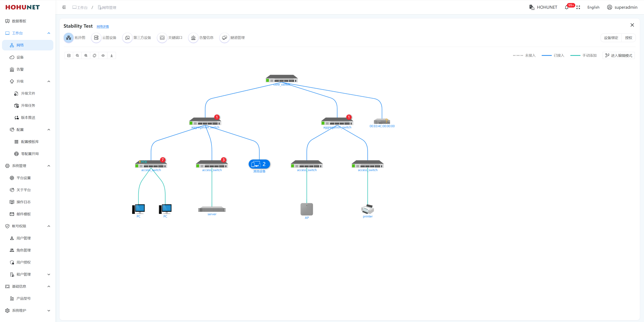Download the topology diagram
The image size is (644, 322).
point(112,55)
